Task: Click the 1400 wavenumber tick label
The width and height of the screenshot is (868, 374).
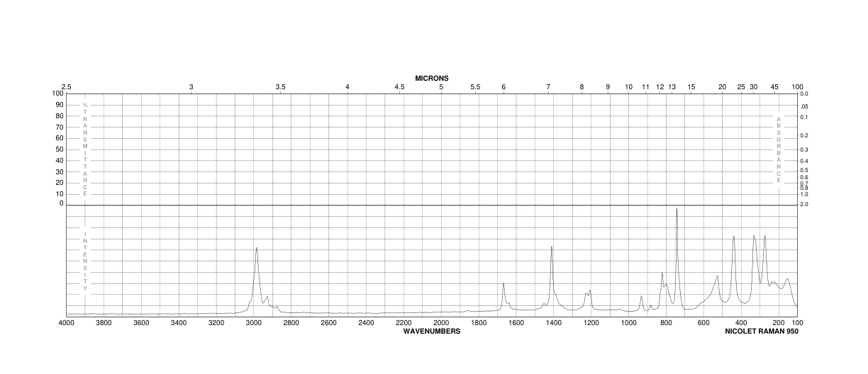Action: [x=554, y=323]
